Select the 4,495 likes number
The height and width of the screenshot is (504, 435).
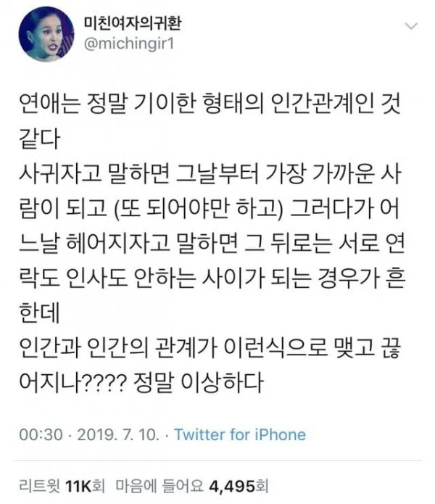coord(232,486)
